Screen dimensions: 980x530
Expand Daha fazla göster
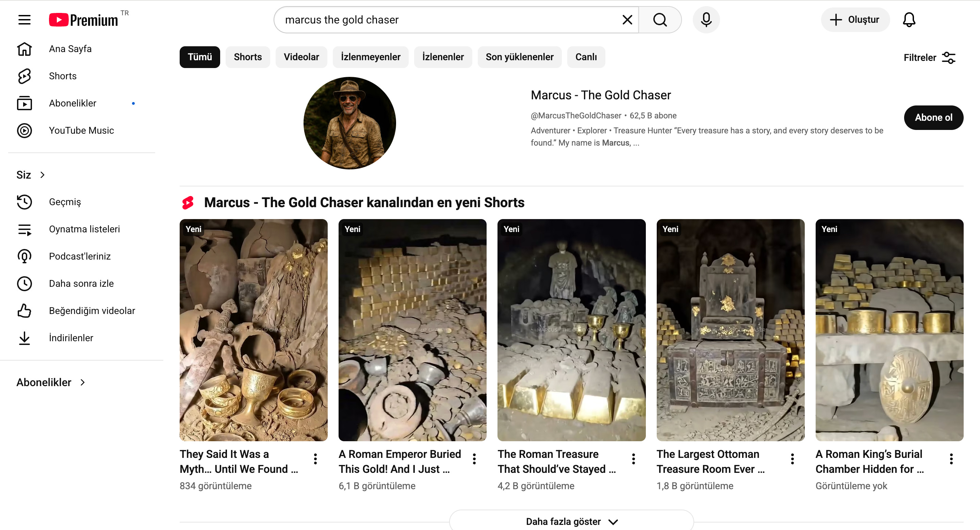click(x=571, y=521)
